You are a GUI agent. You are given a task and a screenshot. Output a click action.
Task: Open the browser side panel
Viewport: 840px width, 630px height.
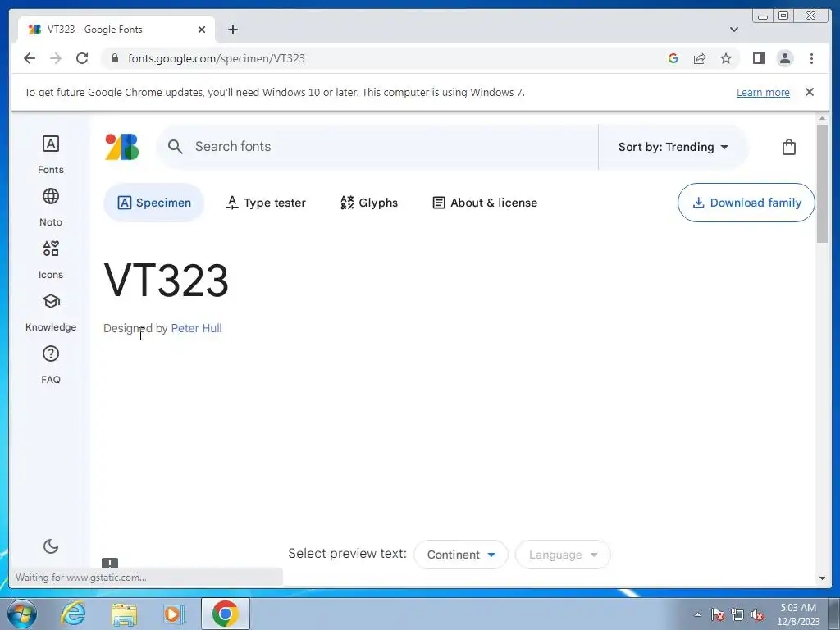759,58
